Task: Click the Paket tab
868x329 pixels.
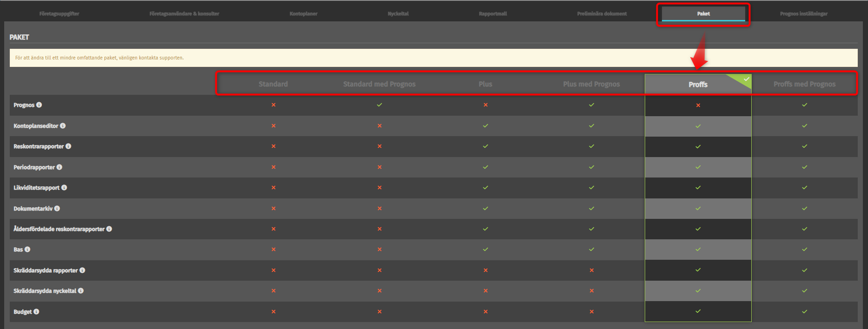Action: coord(703,14)
